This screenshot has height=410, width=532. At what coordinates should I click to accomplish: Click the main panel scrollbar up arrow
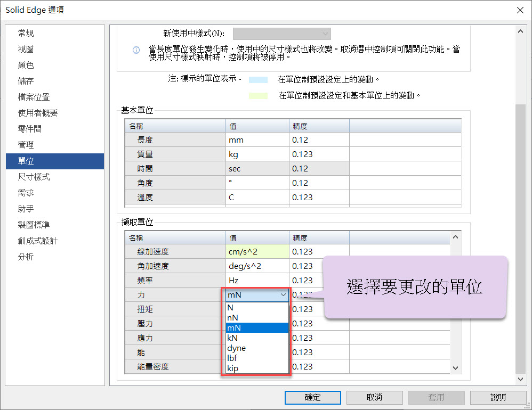[x=520, y=31]
